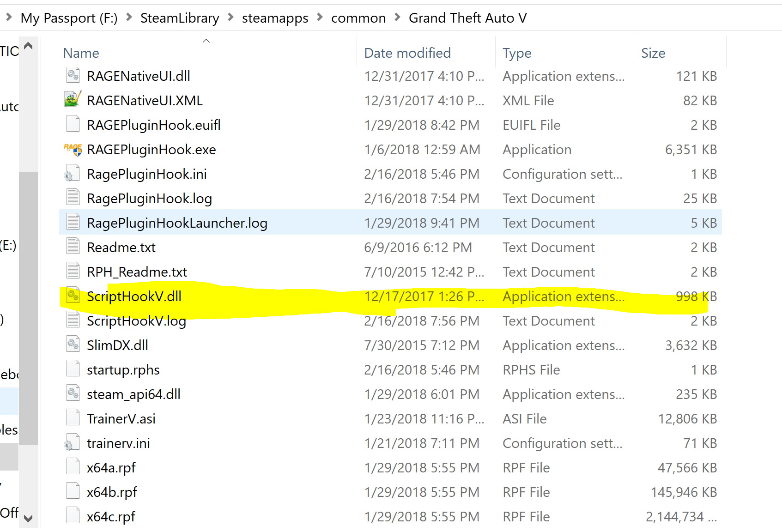Click the ASI File type cell

[x=525, y=418]
